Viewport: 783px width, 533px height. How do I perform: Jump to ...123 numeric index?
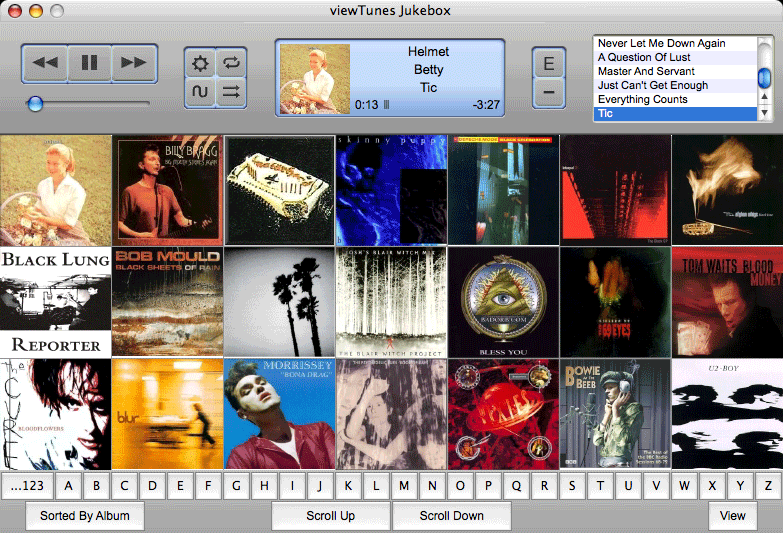coord(27,486)
